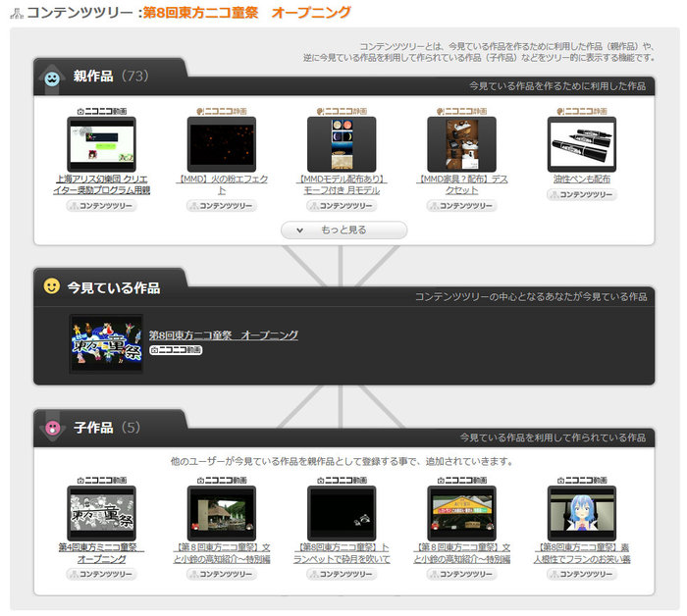The image size is (687, 616).
Task: Open 上海アリス幻樂団 クリエイター奨励プログラム link
Action: (x=102, y=184)
